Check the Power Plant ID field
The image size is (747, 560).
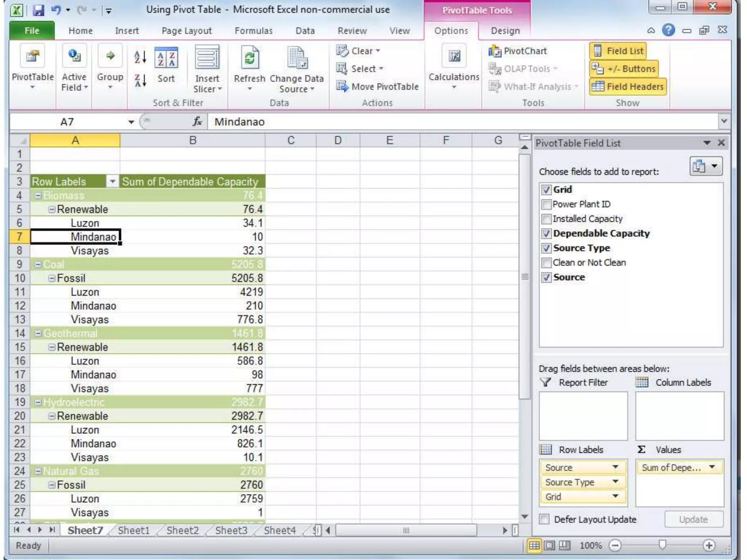point(546,205)
